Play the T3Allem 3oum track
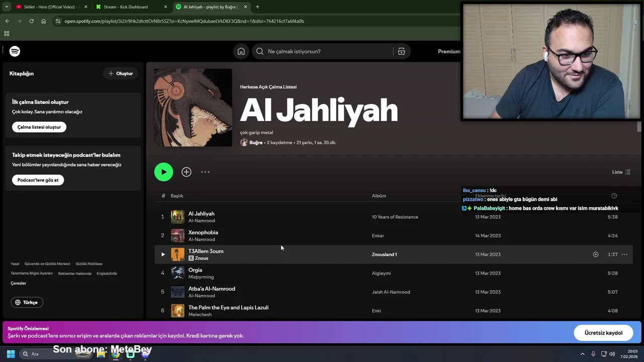This screenshot has width=644, height=362. click(x=163, y=254)
